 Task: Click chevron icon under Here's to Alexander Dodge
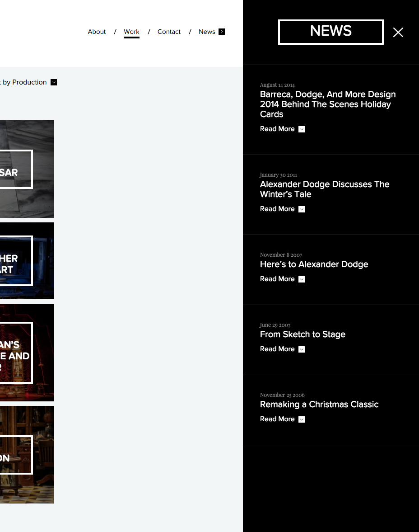[302, 279]
